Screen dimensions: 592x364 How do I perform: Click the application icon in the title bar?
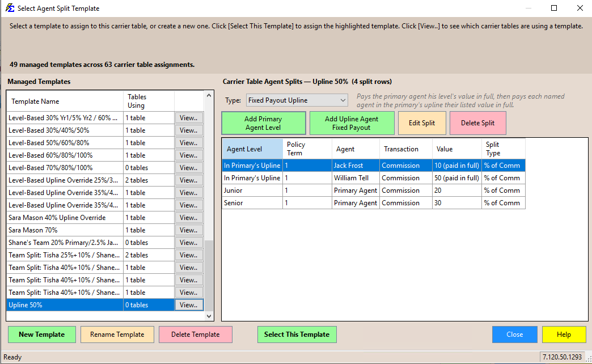point(10,8)
